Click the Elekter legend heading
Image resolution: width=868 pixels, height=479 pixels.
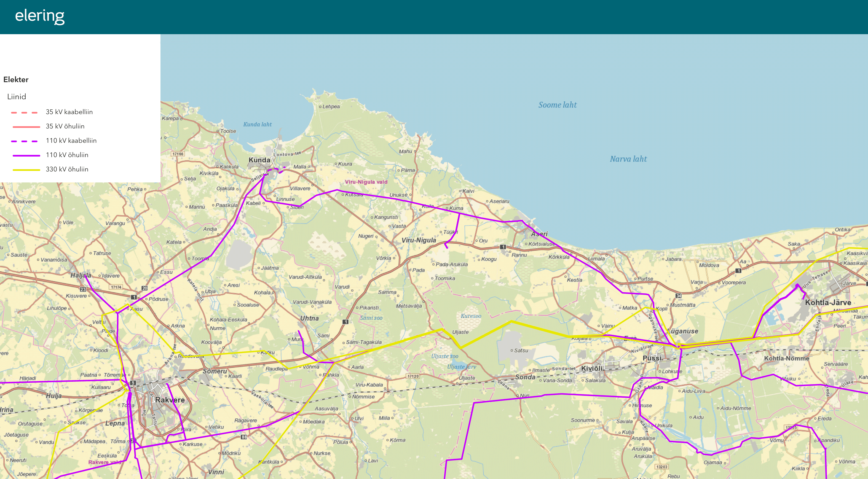click(16, 79)
